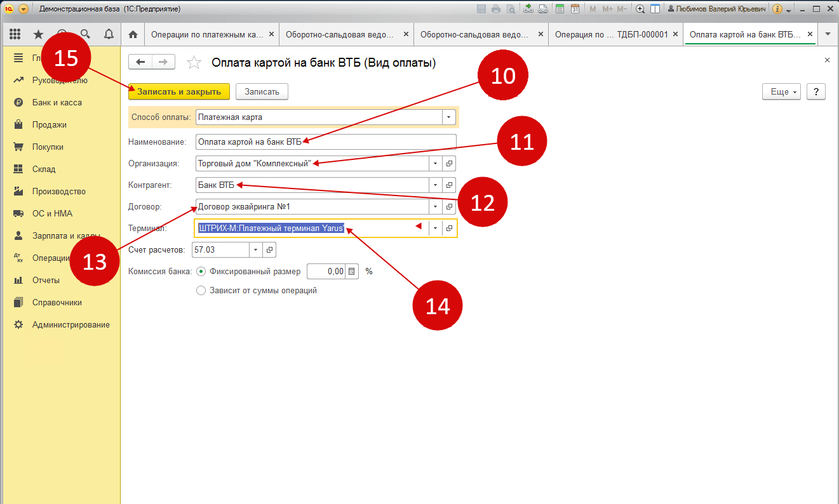Select the Фиксированный размер radio option
Viewport: 839px width, 504px height.
201,271
